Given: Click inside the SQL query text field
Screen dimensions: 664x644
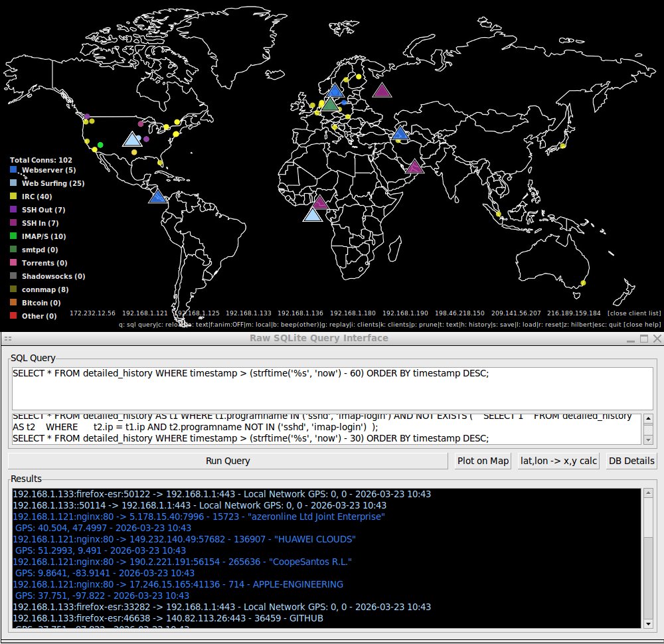Looking at the screenshot, I should (332, 389).
